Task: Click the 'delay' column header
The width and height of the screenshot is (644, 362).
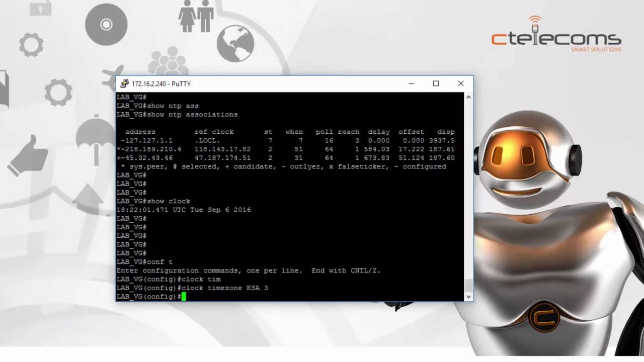Action: (x=378, y=132)
